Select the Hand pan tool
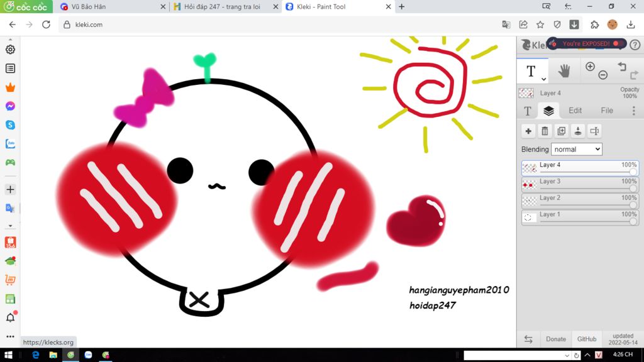644x362 pixels. (x=564, y=71)
